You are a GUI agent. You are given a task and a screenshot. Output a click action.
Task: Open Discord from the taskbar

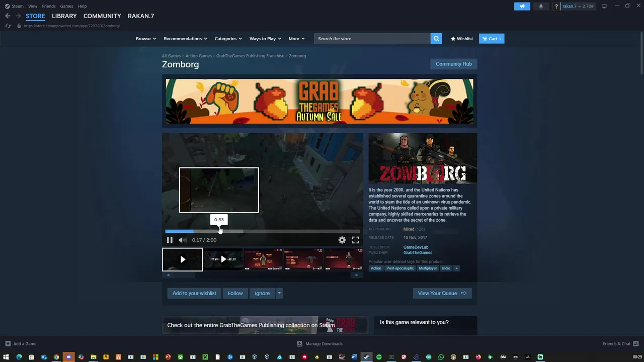tap(68, 357)
